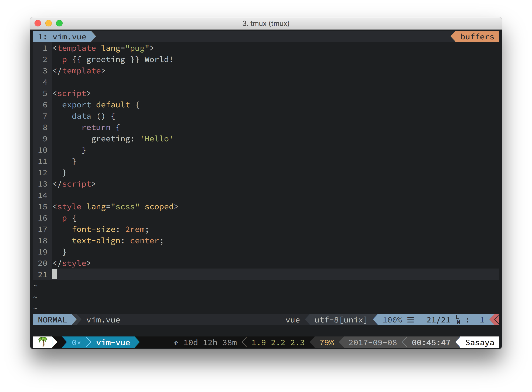Screen dimensions: 532x392
Task: Click the 79% battery indicator
Action: tap(326, 342)
